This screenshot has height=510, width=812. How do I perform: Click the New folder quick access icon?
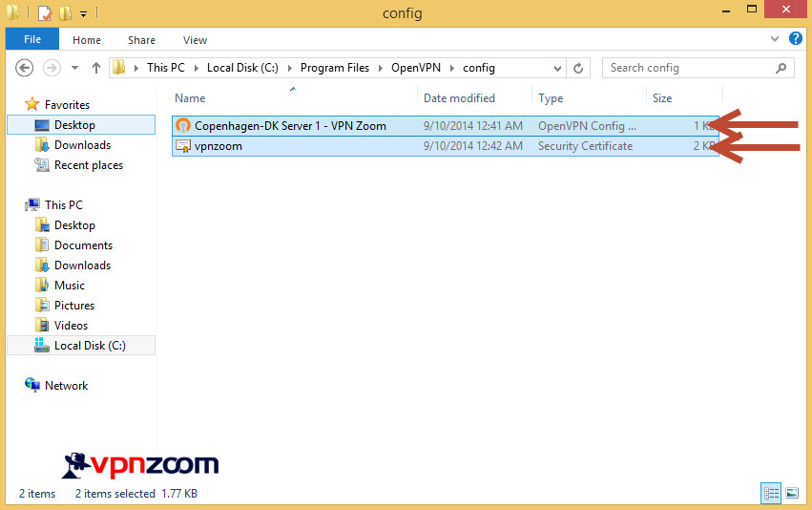point(65,13)
